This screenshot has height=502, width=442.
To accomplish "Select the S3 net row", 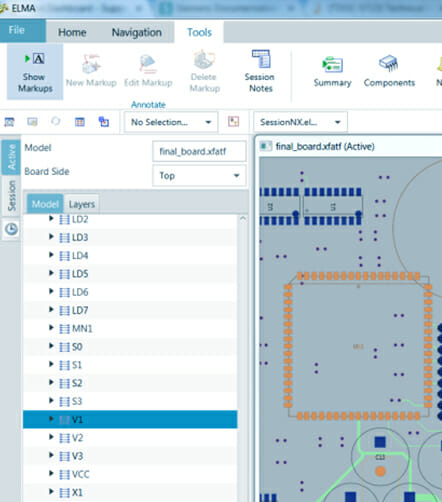I will (130, 401).
